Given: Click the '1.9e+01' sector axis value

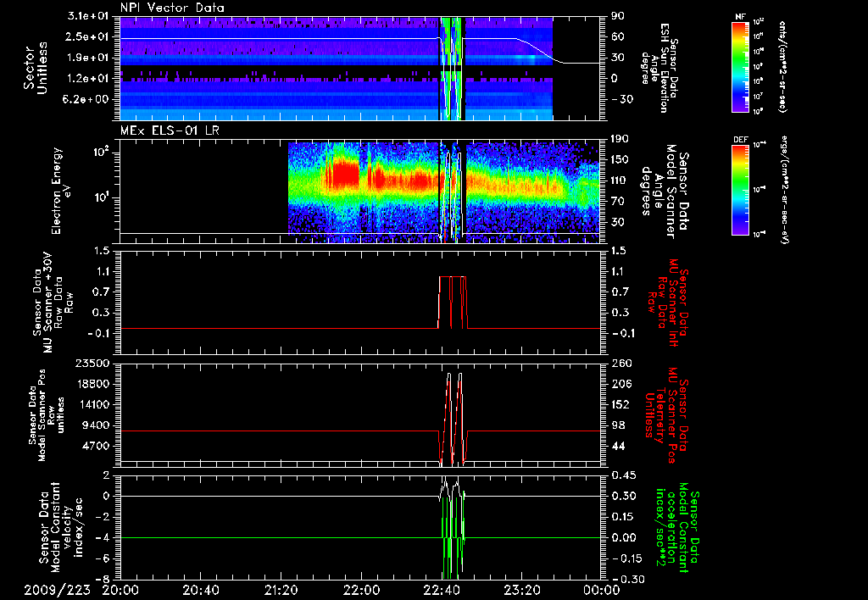Looking at the screenshot, I should click(88, 58).
